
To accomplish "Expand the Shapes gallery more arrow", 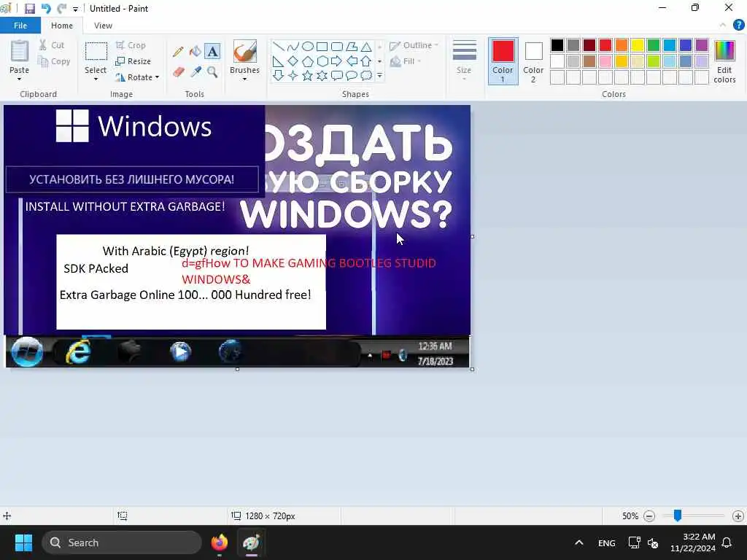I will [379, 75].
